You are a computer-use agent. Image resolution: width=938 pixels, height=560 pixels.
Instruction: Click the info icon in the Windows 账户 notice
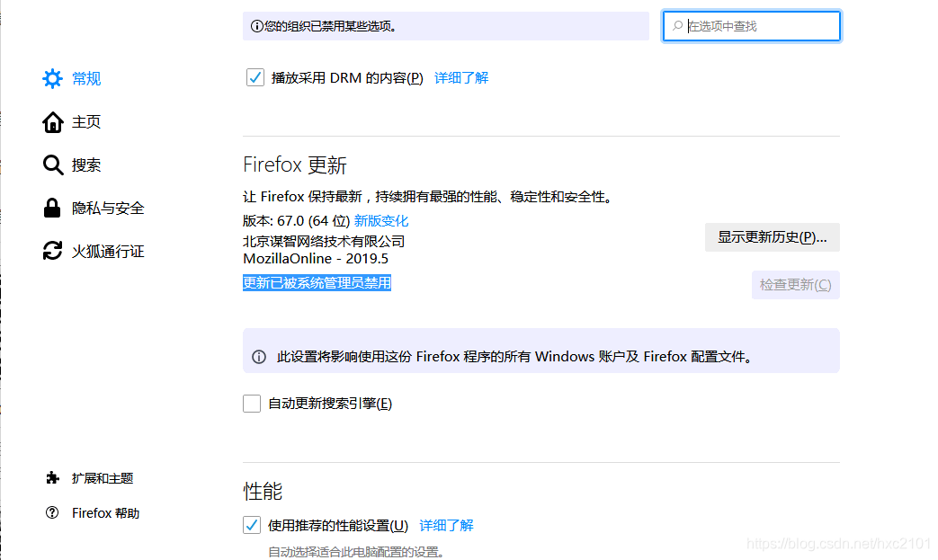click(x=259, y=357)
